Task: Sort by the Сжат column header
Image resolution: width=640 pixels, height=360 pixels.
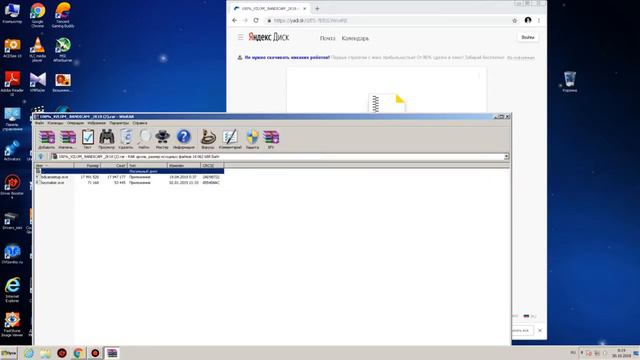Action: coord(113,165)
